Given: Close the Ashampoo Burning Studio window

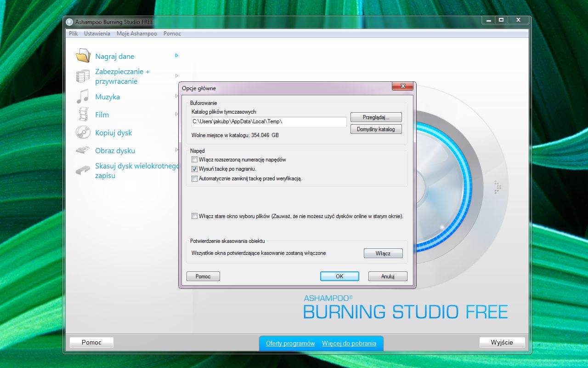Looking at the screenshot, I should click(518, 20).
